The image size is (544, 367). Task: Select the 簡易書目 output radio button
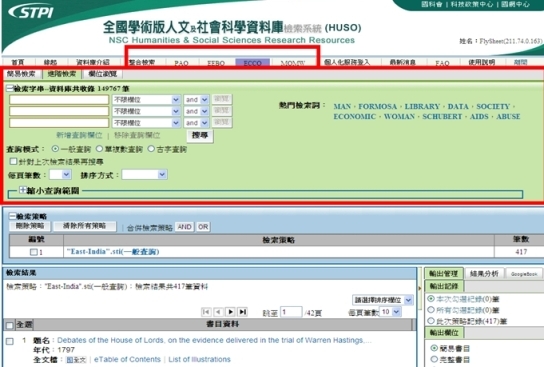coord(434,348)
